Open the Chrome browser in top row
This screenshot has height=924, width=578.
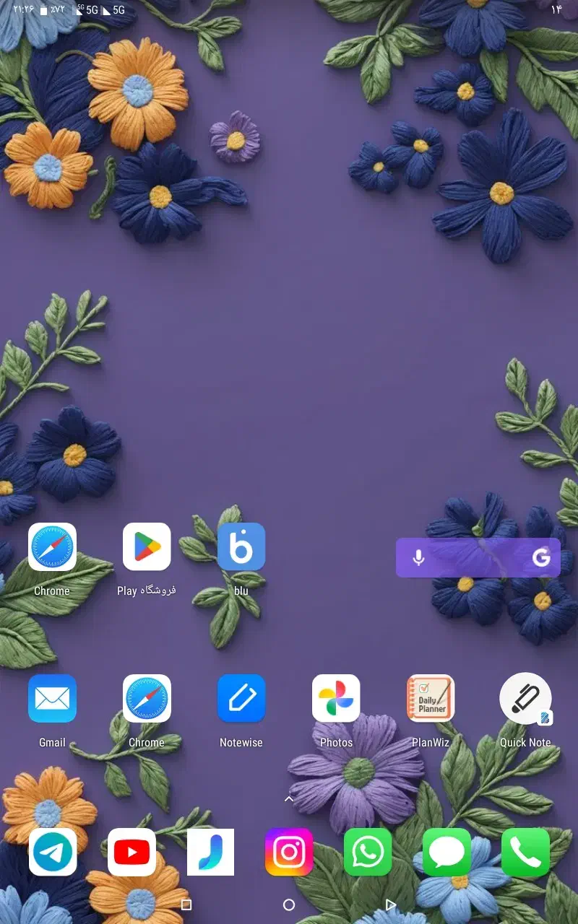click(x=52, y=546)
